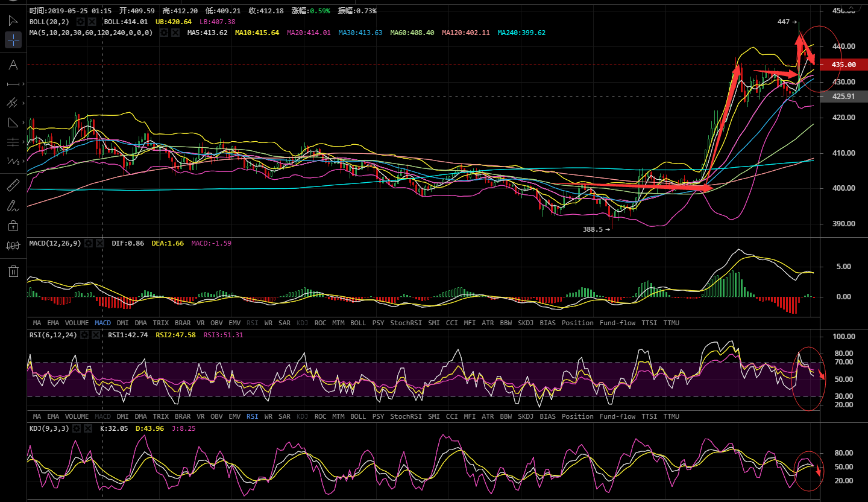868x502 pixels.
Task: Close the RSI(6,12,24) panel with X
Action: tap(96, 335)
